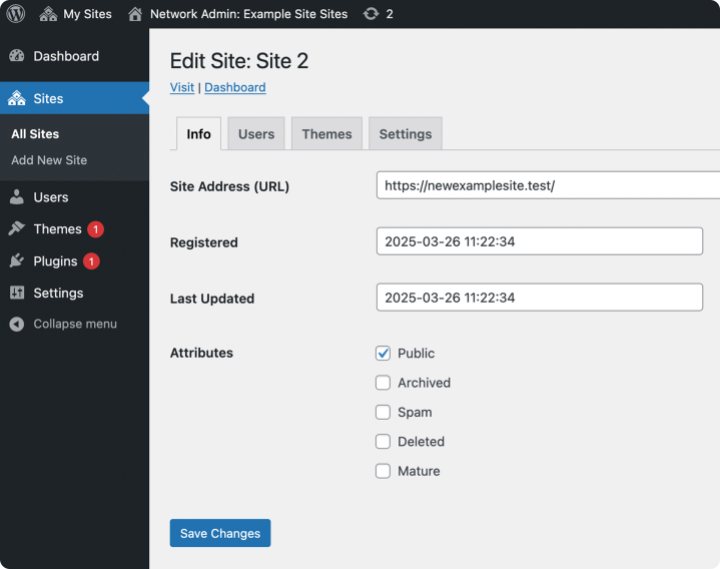Click the Site Address URL field
This screenshot has width=720, height=569.
(547, 185)
